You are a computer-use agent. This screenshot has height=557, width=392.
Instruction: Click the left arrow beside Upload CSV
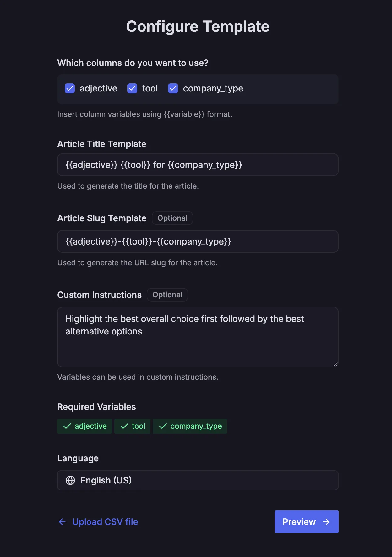(x=62, y=522)
